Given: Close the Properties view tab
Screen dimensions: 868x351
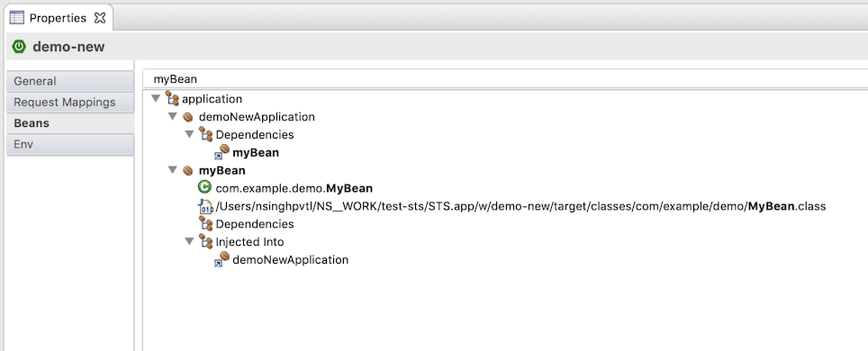Looking at the screenshot, I should coord(100,18).
